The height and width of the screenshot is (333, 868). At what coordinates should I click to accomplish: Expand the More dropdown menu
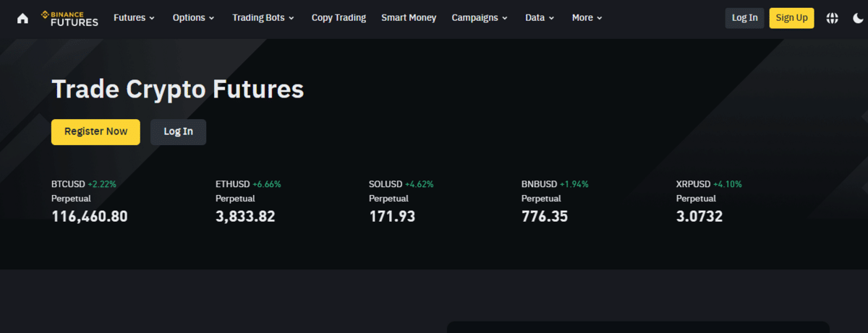[587, 18]
